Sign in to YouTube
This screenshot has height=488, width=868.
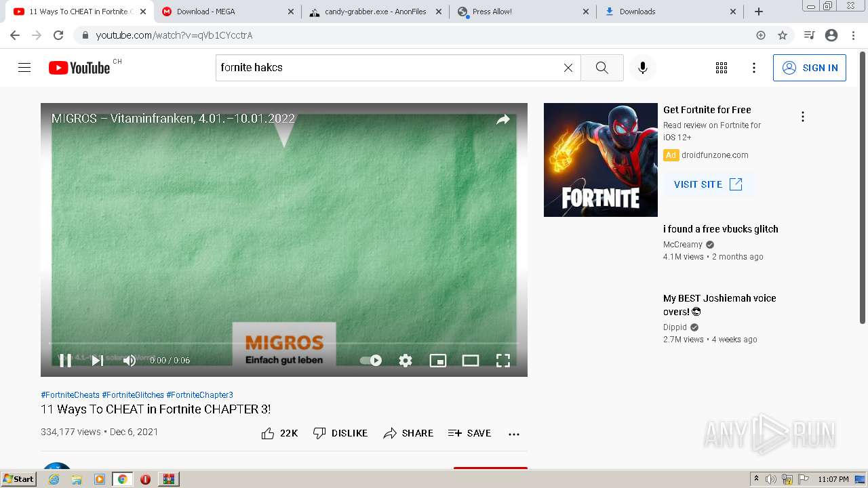[810, 68]
